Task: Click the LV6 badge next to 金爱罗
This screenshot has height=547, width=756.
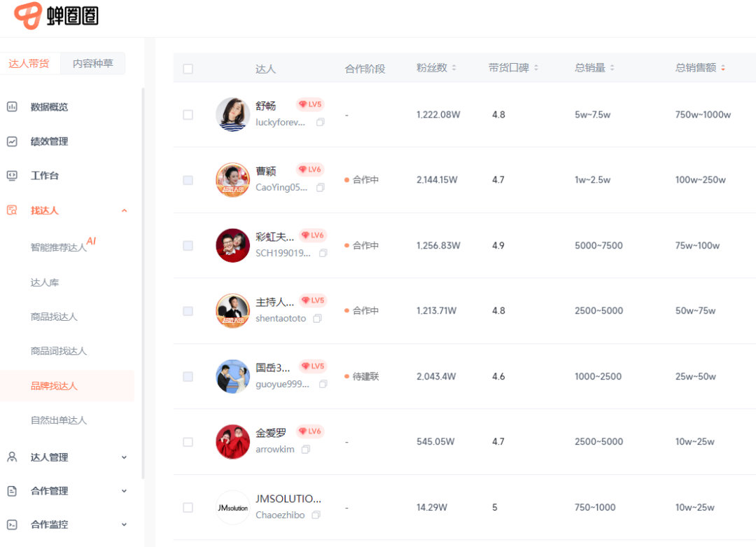Action: coord(310,431)
